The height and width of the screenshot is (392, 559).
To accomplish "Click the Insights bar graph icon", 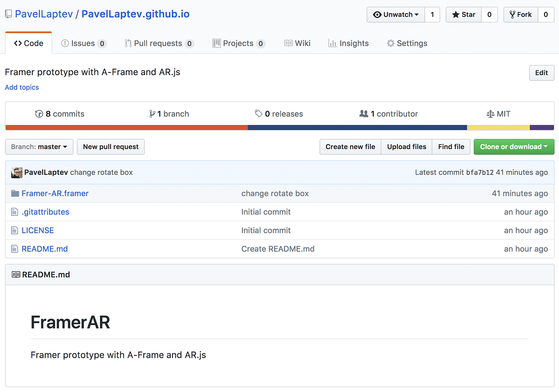I will point(333,43).
